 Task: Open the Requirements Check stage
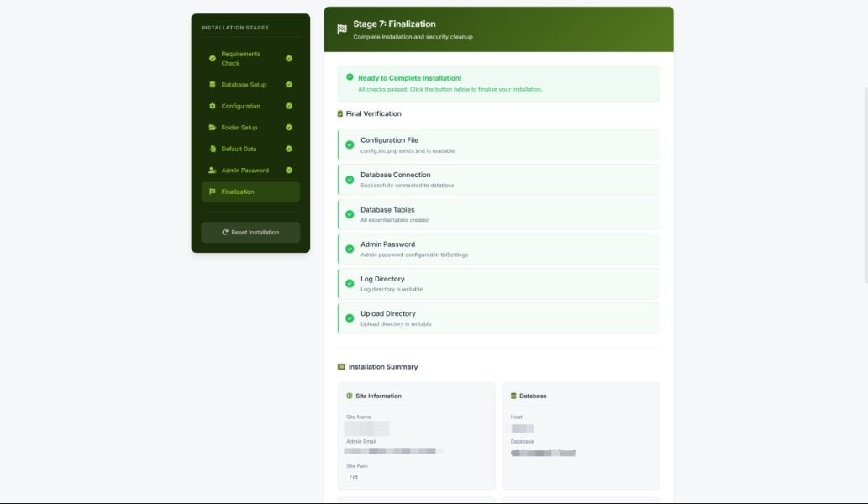[x=240, y=59]
